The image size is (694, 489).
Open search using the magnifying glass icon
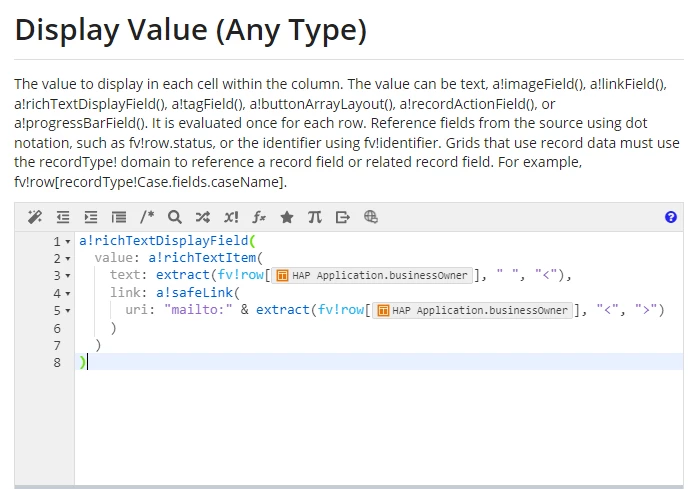175,217
